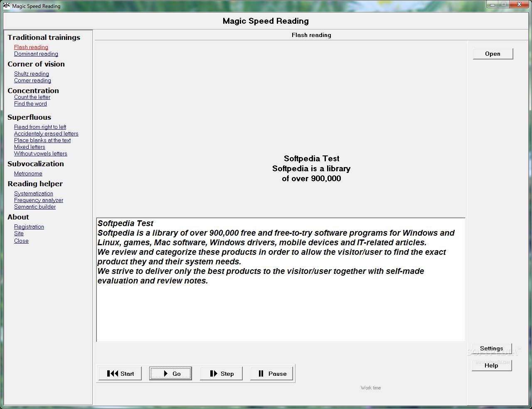Click the 'Traditional trainings' heading
Viewport: 532px width, 409px height.
(x=44, y=37)
